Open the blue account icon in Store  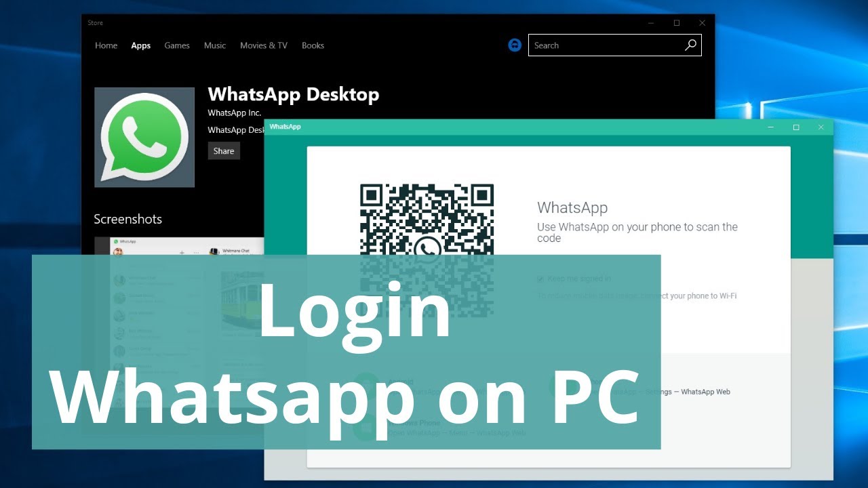click(515, 45)
